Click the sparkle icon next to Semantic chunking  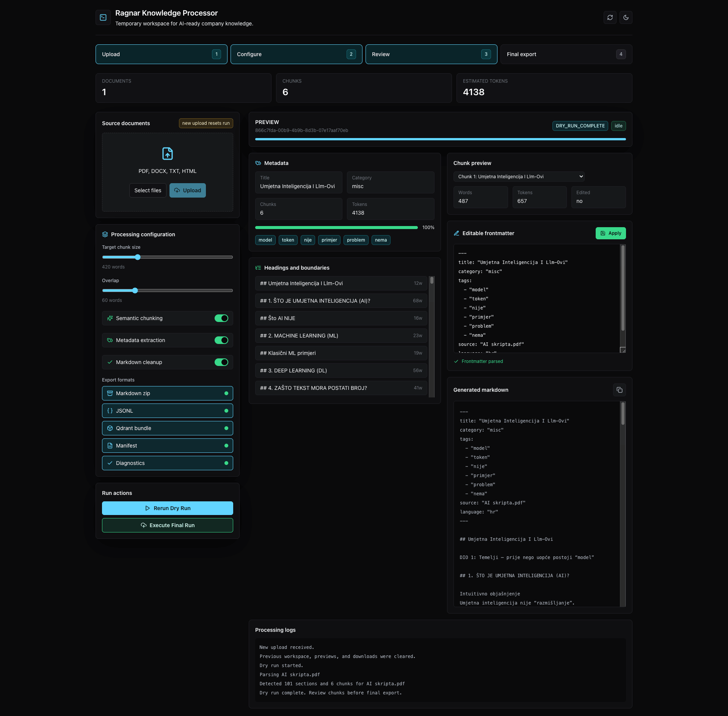(110, 318)
